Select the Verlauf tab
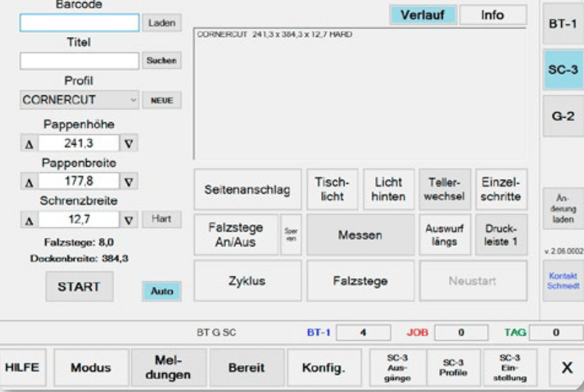Image resolution: width=584 pixels, height=392 pixels. tap(423, 15)
